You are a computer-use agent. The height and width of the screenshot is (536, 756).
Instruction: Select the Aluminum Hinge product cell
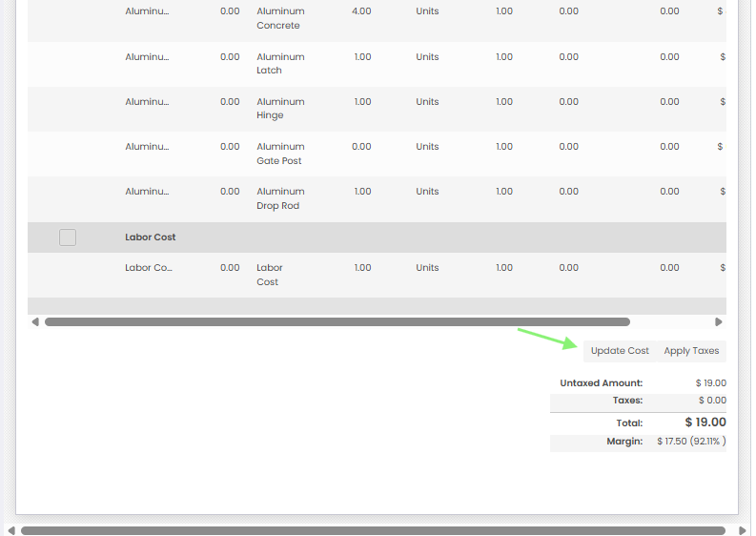pos(280,109)
